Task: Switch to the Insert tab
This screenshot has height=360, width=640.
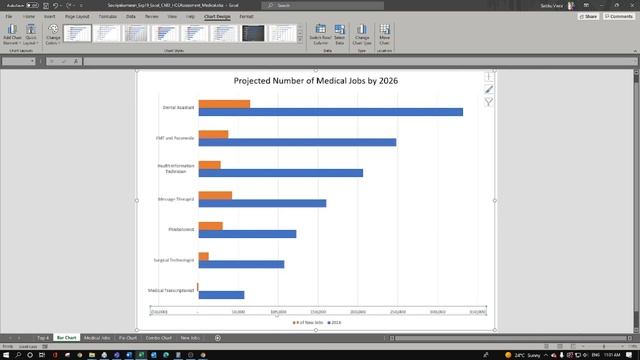Action: 49,17
